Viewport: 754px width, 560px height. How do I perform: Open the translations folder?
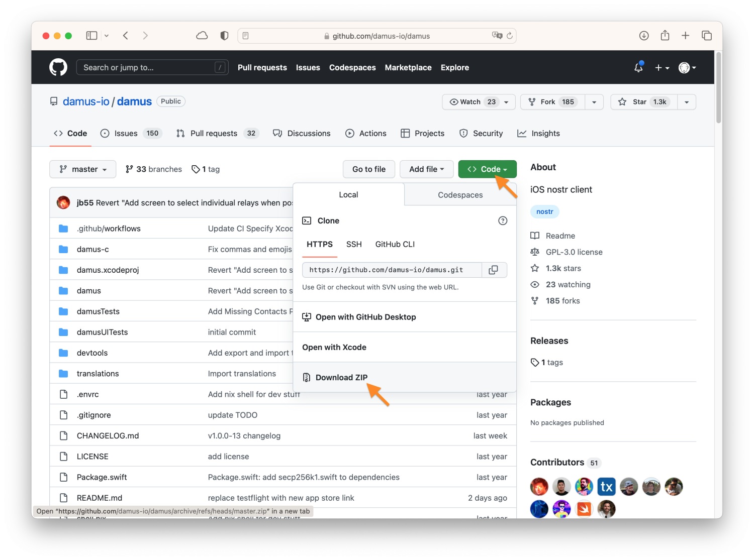coord(98,374)
